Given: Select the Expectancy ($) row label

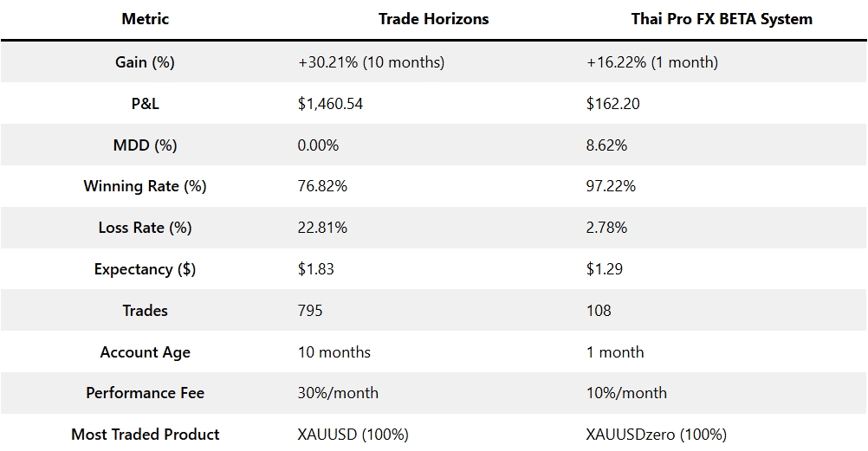Looking at the screenshot, I should click(x=146, y=269).
